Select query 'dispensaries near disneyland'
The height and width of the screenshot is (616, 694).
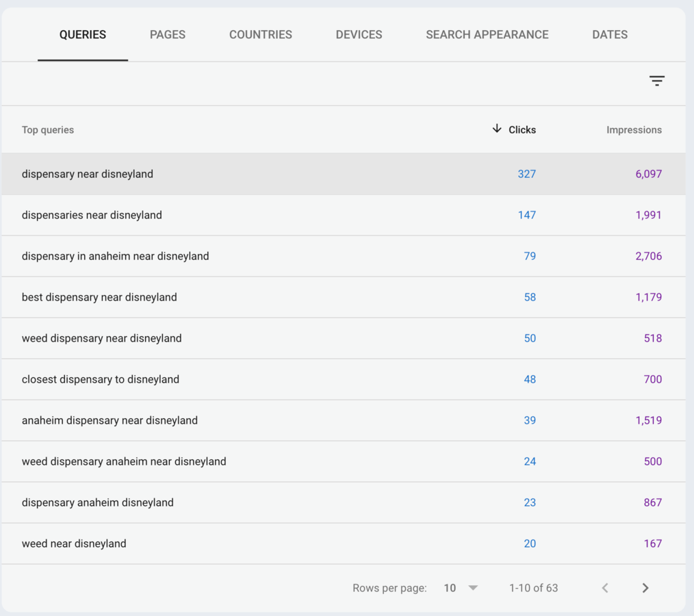coord(92,215)
